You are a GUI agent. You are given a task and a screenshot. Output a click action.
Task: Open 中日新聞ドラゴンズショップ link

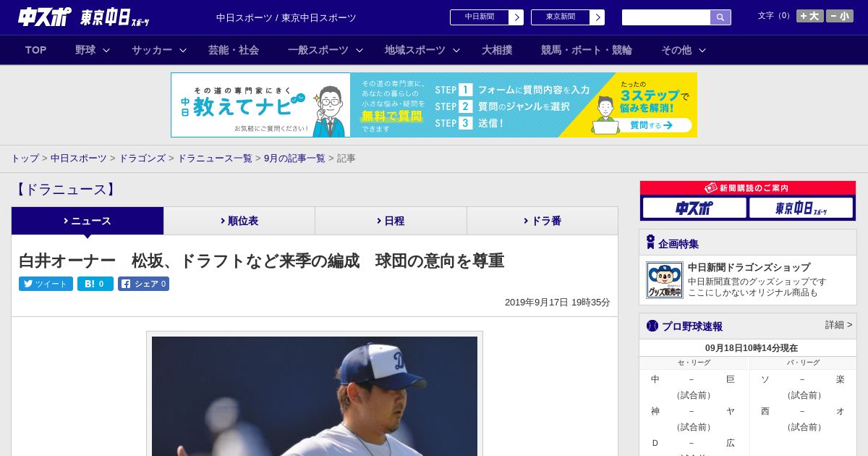(x=749, y=267)
